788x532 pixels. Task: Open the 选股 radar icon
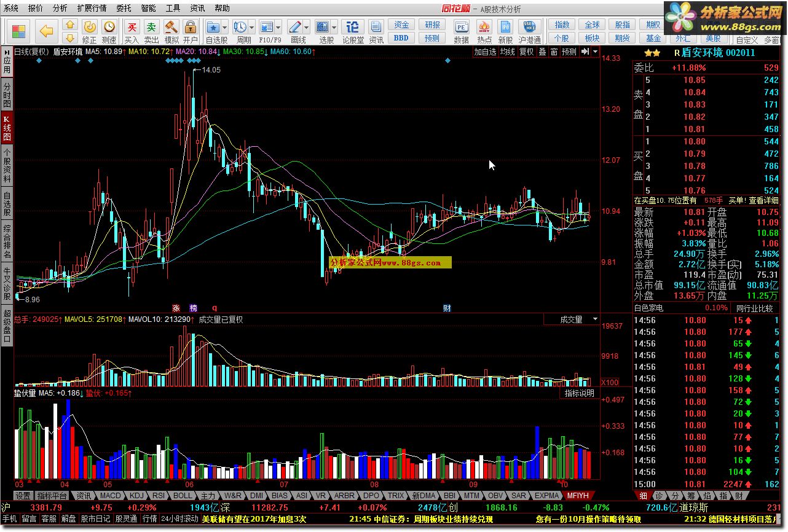pos(323,27)
